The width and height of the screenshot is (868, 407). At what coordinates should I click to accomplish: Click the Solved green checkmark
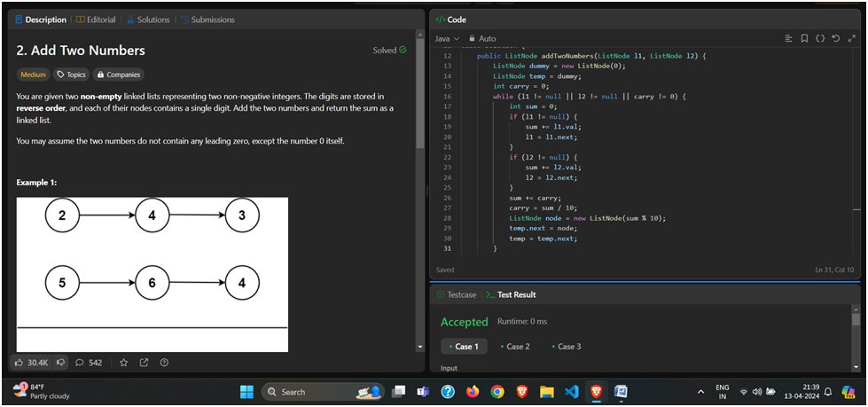[403, 50]
